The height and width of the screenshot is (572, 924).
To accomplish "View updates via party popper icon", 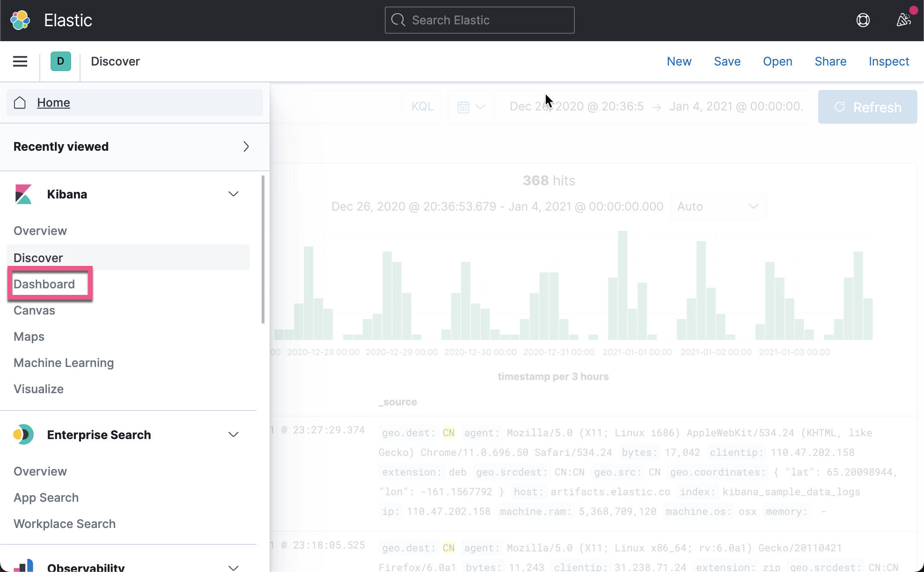I will [x=903, y=20].
